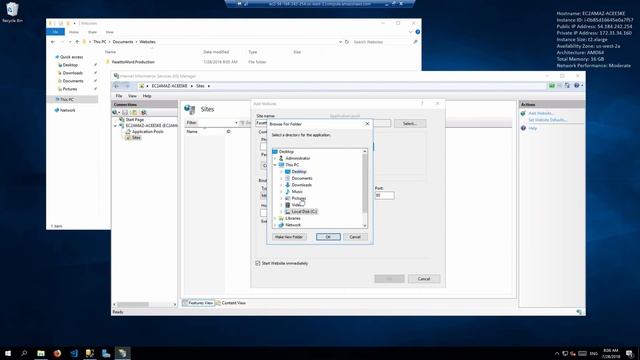
Task: Click Set Website Defaults... link
Action: pos(547,120)
